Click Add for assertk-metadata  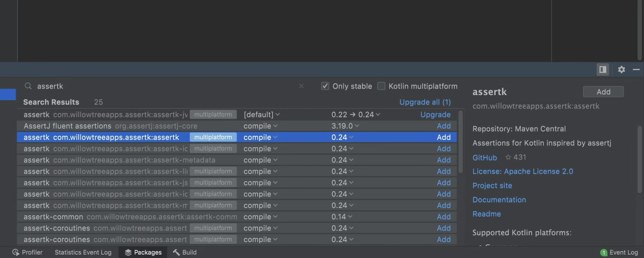tap(444, 160)
